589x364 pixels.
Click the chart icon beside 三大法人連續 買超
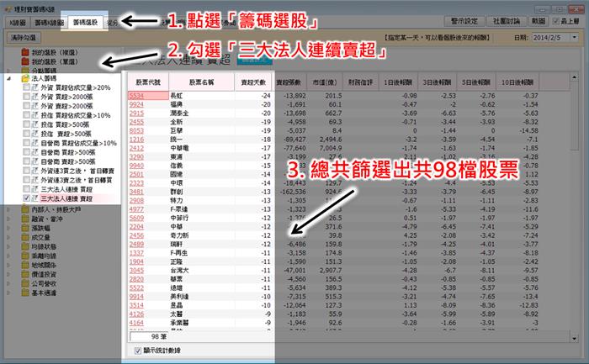tap(35, 189)
